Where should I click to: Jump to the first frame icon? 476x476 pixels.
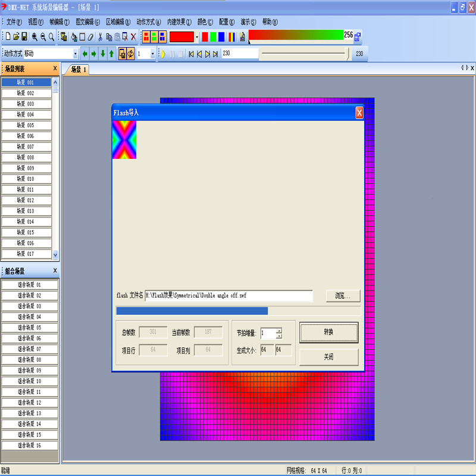(x=191, y=54)
